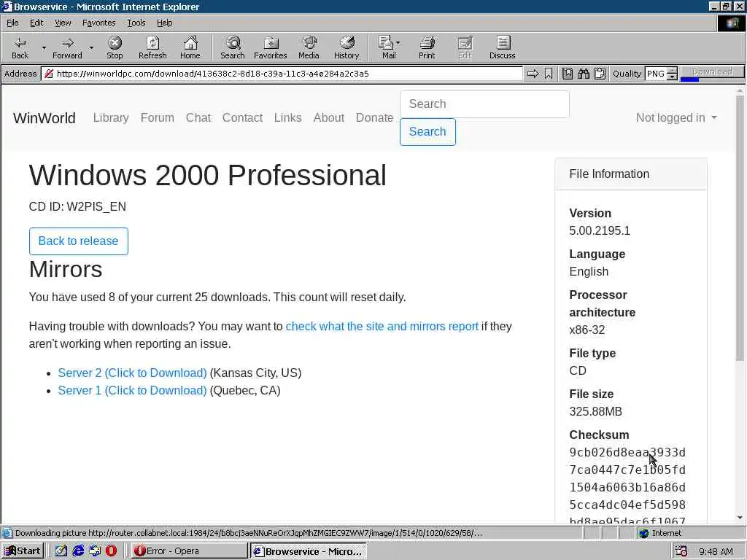
Task: Switch to Browservice taskbar window
Action: click(309, 551)
